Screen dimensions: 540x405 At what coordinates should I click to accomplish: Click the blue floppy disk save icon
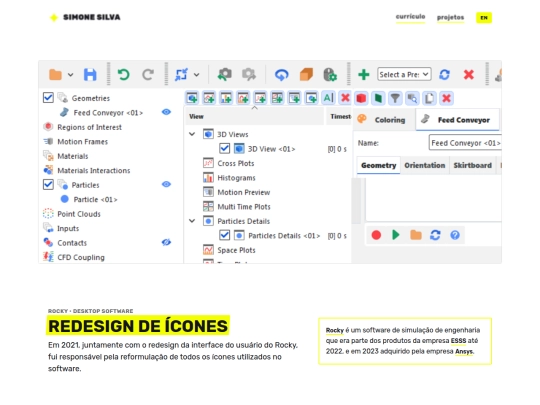(x=90, y=74)
